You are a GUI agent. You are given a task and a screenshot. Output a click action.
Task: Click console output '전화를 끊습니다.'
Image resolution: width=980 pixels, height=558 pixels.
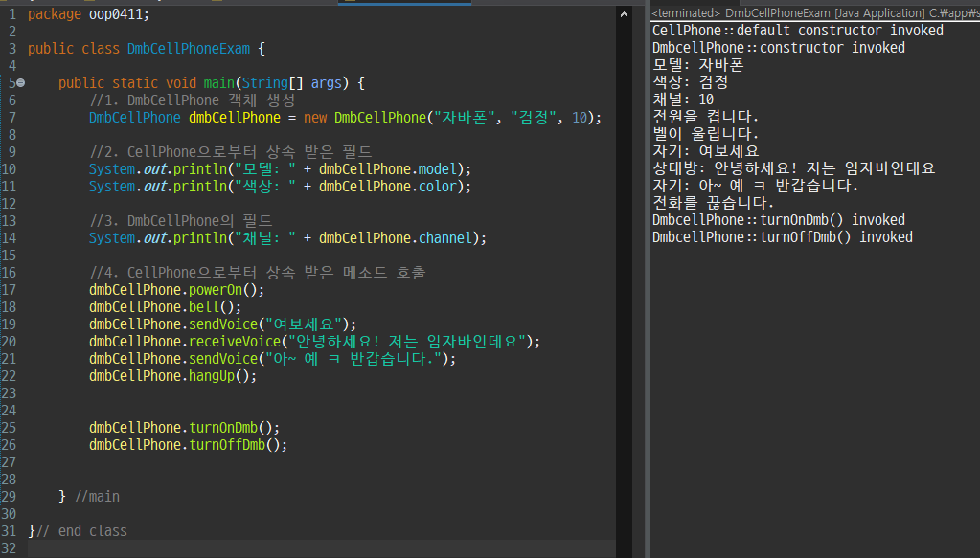click(x=713, y=203)
